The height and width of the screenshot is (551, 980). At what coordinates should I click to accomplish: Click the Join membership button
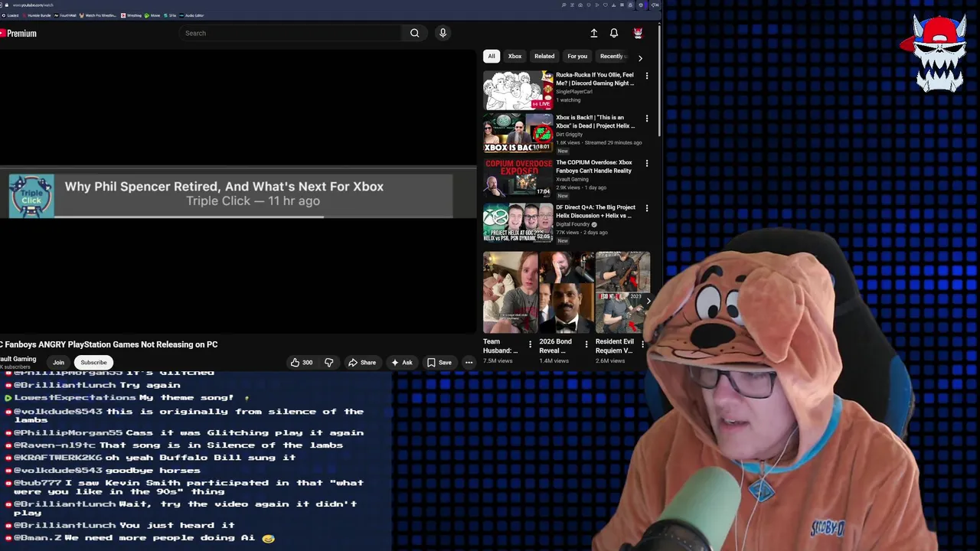click(x=58, y=362)
